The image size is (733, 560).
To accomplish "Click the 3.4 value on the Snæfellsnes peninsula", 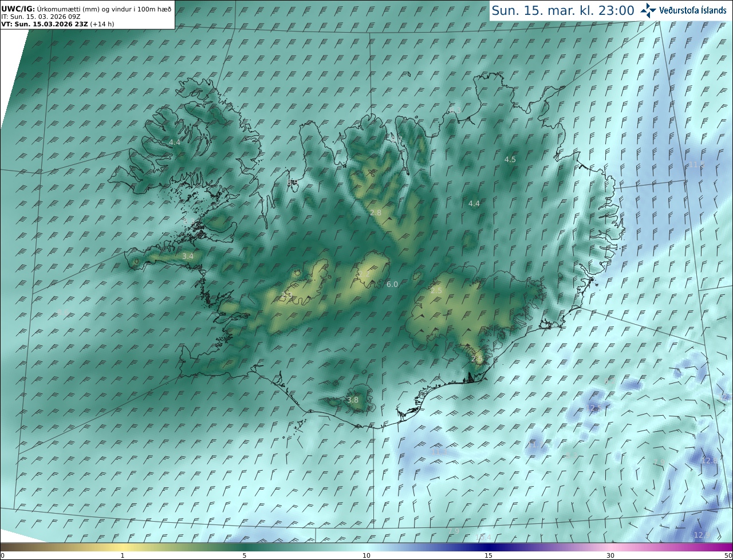I will pos(188,256).
